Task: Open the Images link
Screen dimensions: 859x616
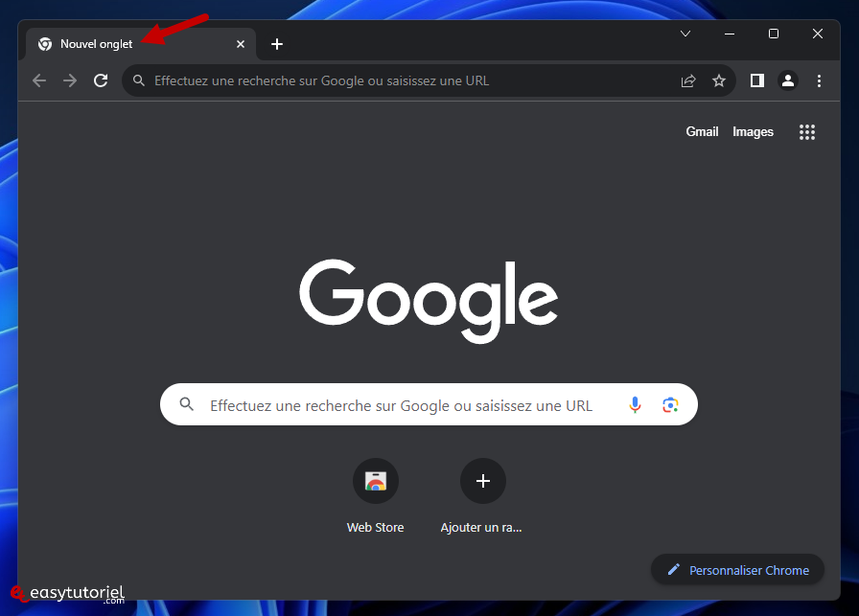Action: (753, 132)
